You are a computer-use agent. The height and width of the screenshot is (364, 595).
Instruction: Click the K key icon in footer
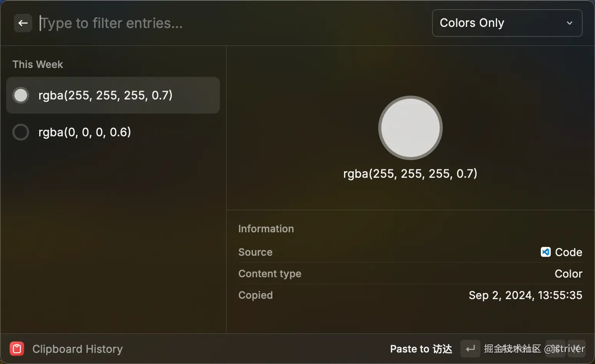click(577, 349)
